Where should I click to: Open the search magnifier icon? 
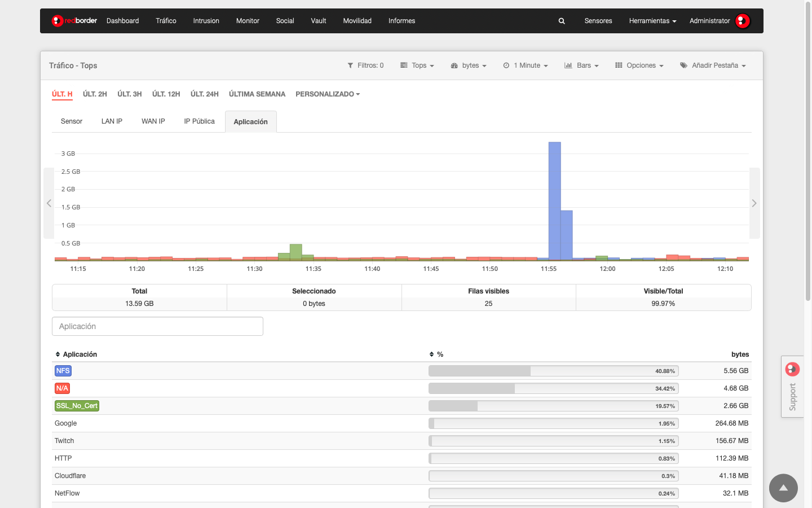(x=562, y=21)
